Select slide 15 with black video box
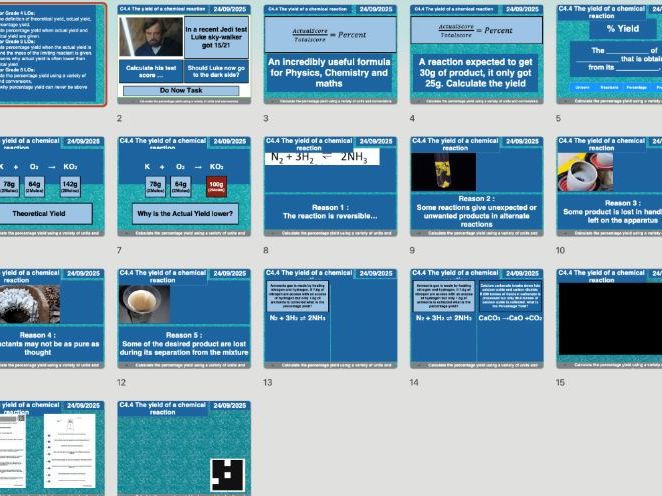 tap(609, 318)
